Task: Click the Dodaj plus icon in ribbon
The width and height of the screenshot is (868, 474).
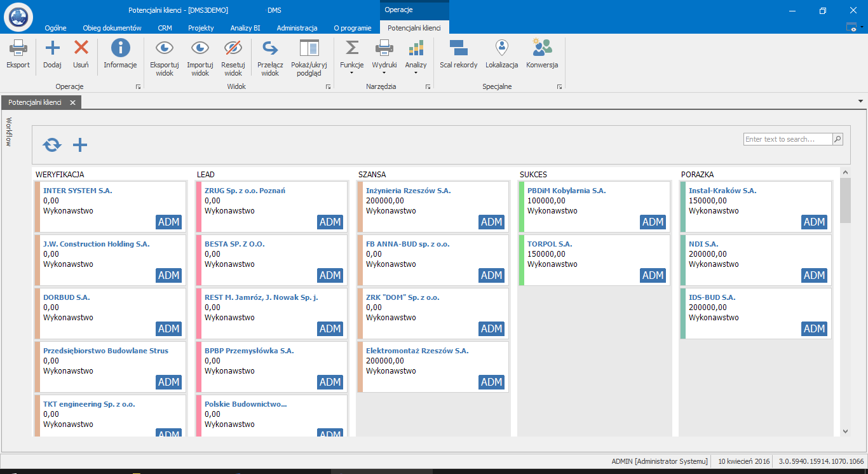Action: (x=52, y=48)
